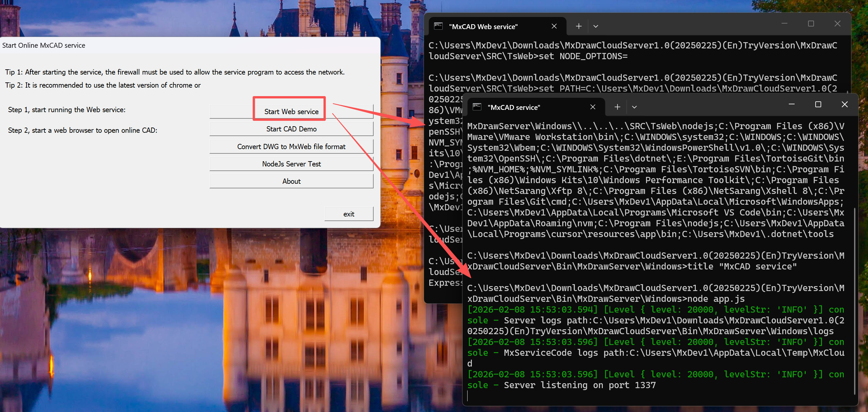868x412 pixels.
Task: Open tab dropdown in MxCAD service terminal
Action: tap(634, 107)
